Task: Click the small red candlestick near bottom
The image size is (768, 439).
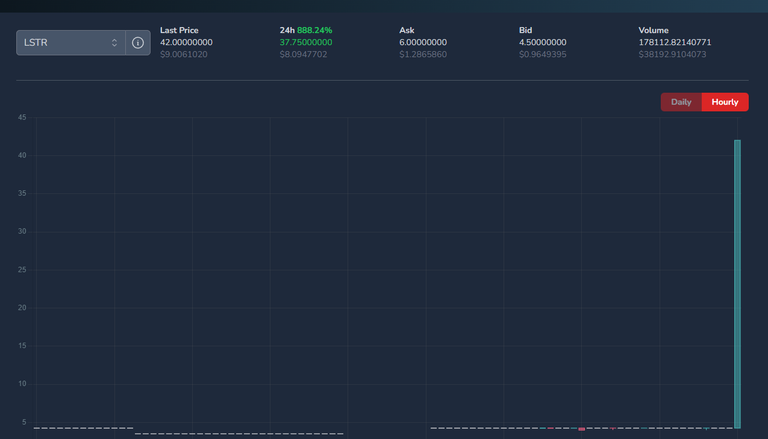Action: pos(581,429)
